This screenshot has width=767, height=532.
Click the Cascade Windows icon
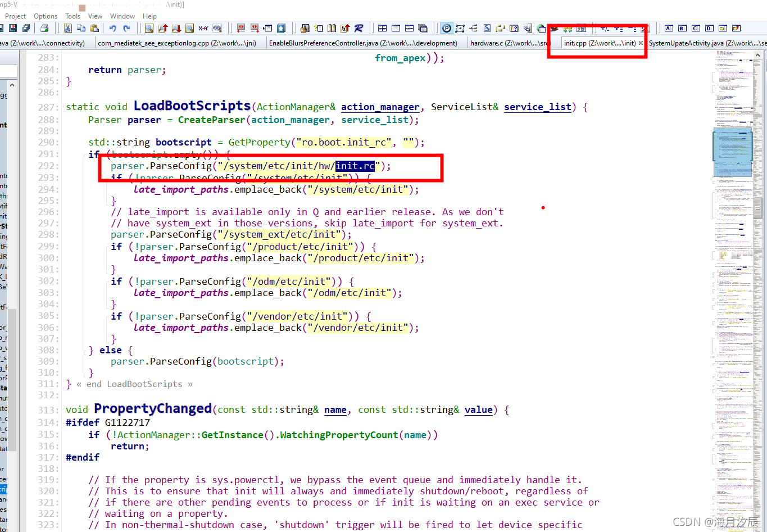tap(423, 28)
